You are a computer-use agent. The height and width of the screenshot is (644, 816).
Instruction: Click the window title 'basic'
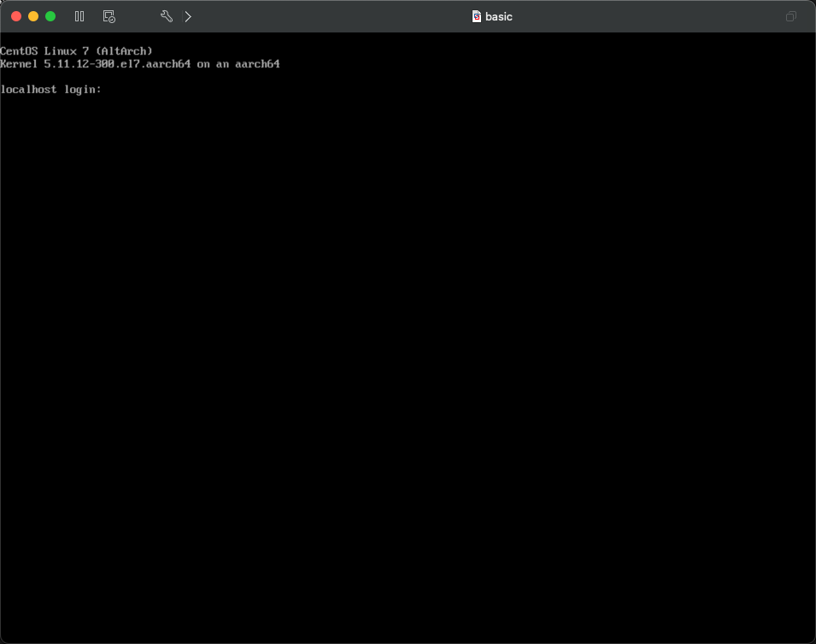[x=498, y=16]
